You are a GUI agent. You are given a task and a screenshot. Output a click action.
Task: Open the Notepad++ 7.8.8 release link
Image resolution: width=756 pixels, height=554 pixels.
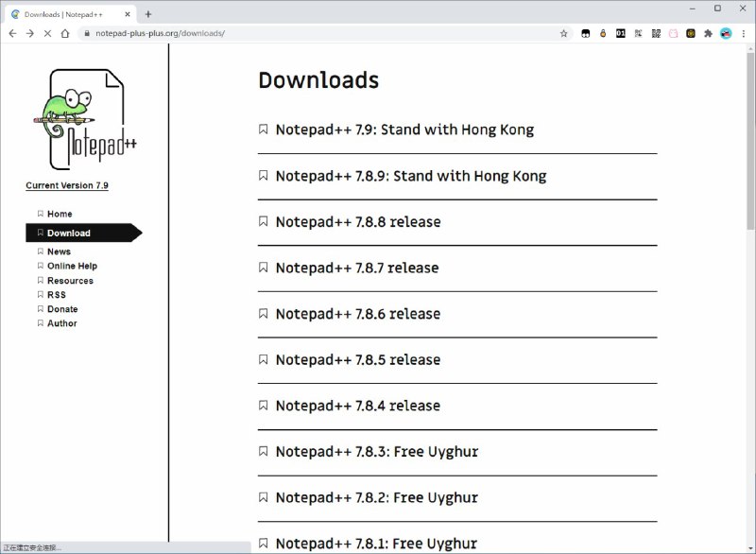pos(358,222)
